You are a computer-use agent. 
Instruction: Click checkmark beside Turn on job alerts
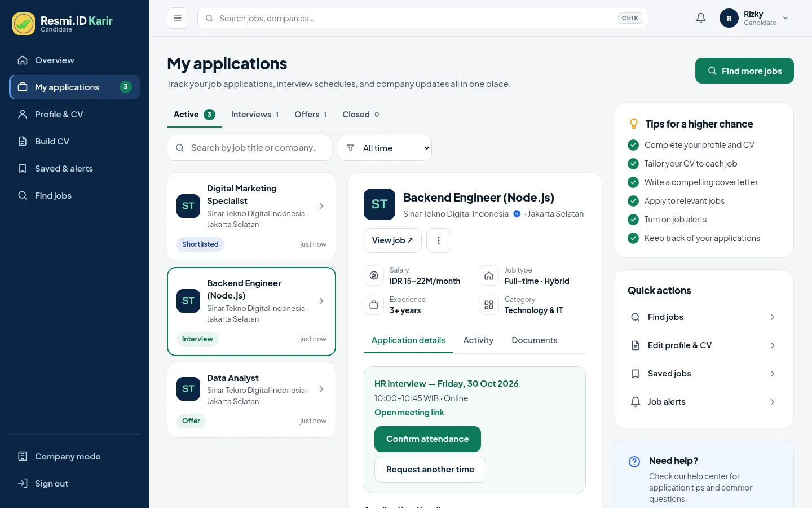(633, 220)
